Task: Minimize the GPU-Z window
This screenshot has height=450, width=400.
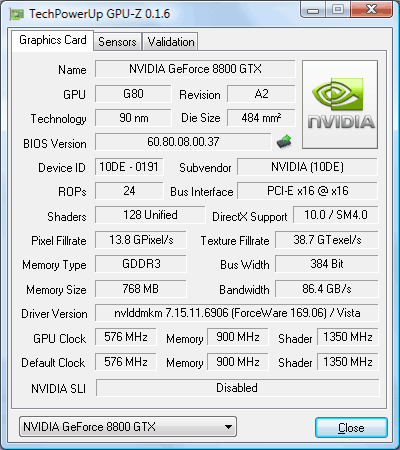Action: click(313, 10)
